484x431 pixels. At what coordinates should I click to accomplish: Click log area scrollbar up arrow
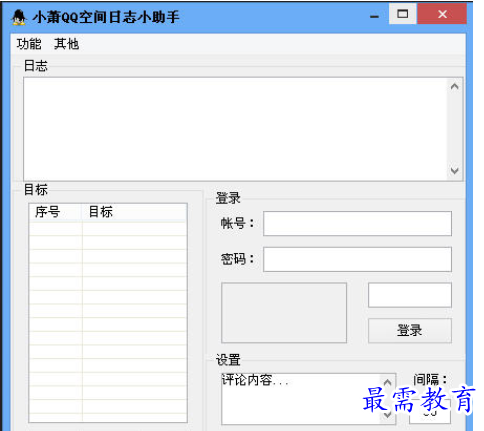click(x=454, y=87)
